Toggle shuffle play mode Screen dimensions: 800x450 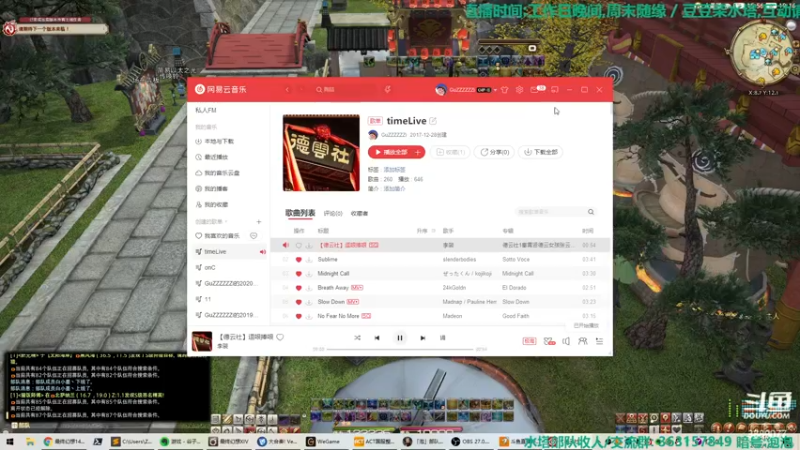pyautogui.click(x=357, y=338)
